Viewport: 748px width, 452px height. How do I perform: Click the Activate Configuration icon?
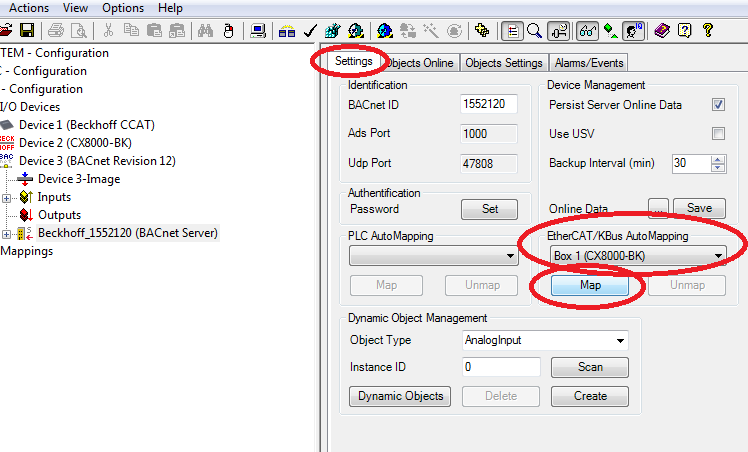pos(332,31)
